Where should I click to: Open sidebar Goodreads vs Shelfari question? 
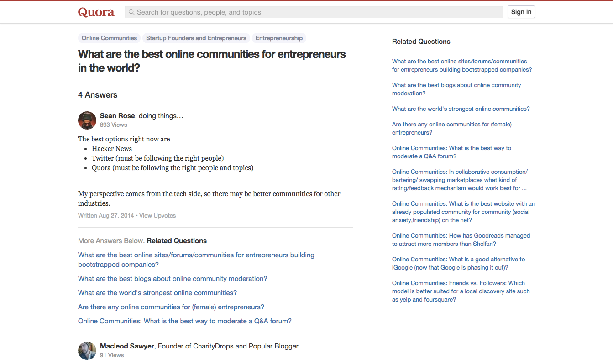[461, 239]
